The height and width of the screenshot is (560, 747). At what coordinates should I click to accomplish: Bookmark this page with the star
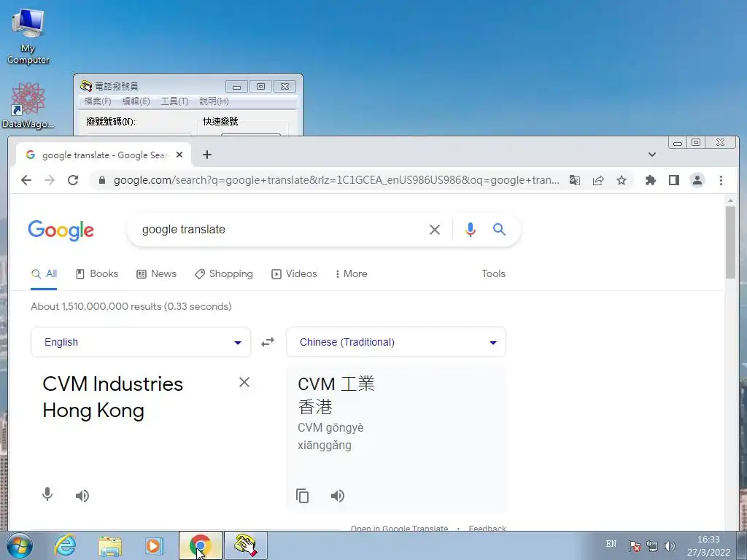tap(622, 181)
